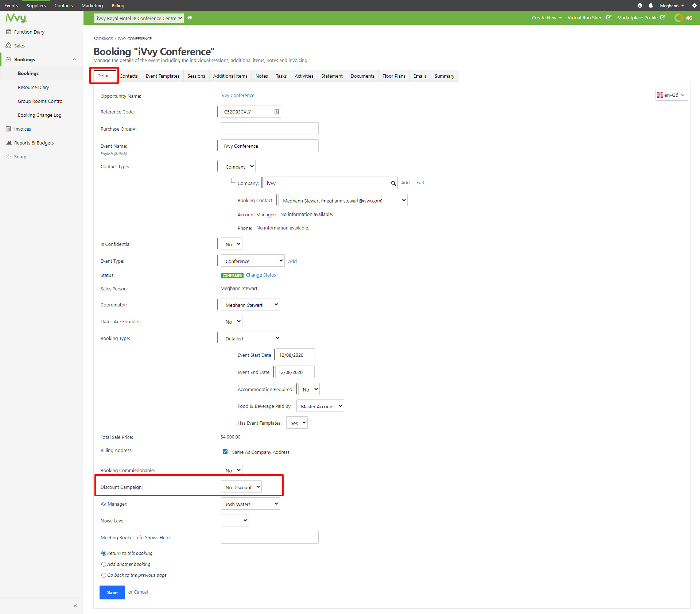Viewport: 700px width, 614px height.
Task: Collapse the sidebar with double chevron
Action: click(x=75, y=606)
